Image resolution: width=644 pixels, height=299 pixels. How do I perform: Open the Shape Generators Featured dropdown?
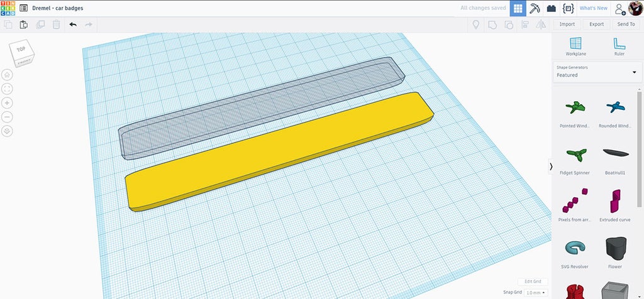click(597, 72)
